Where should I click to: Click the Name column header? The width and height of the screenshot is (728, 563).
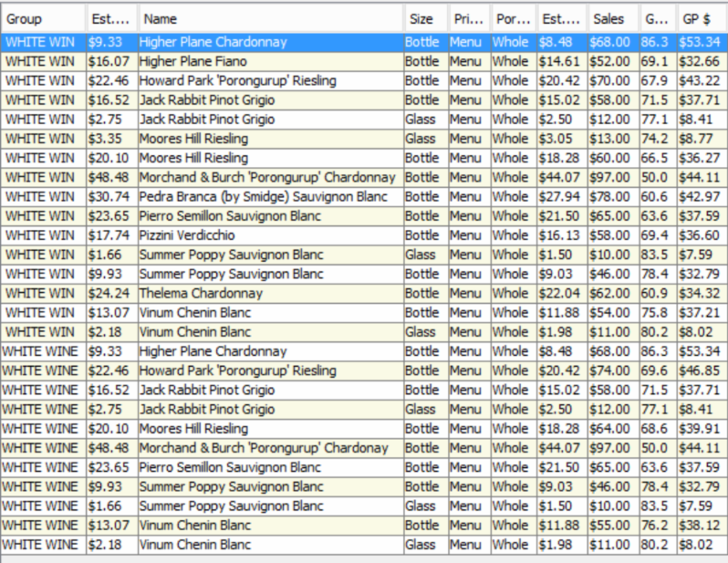269,18
